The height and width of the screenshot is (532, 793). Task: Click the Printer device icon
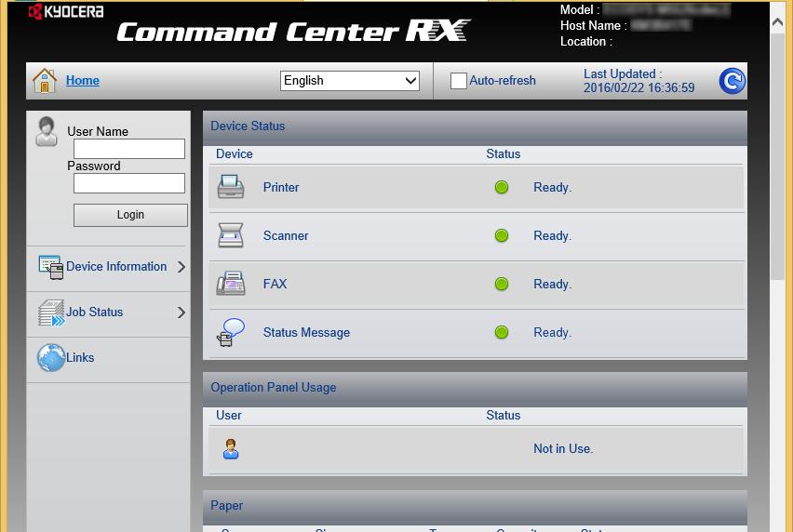(231, 187)
